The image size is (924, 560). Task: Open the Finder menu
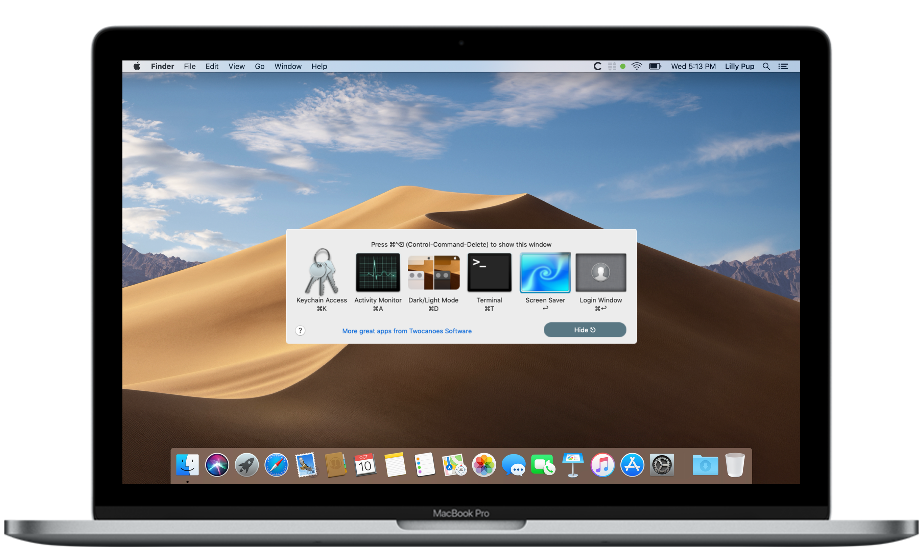162,66
